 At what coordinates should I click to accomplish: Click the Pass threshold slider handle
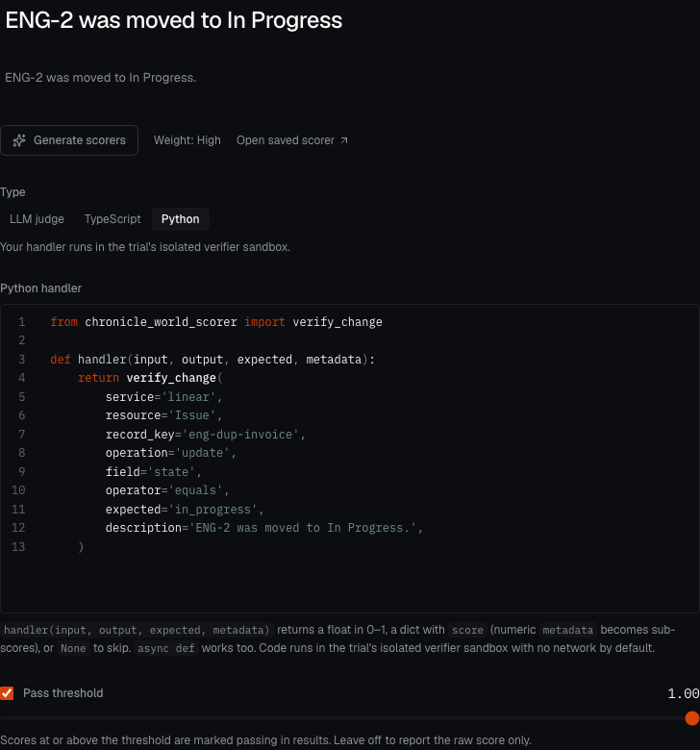point(692,718)
